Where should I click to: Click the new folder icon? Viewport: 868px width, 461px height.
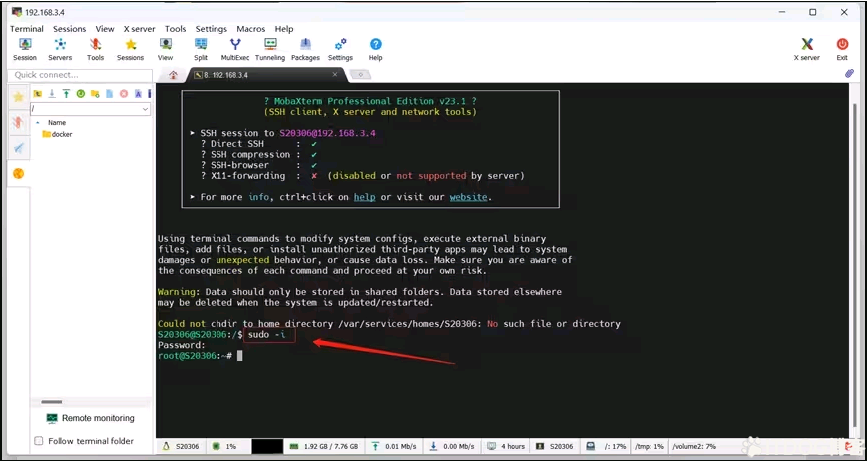point(95,94)
